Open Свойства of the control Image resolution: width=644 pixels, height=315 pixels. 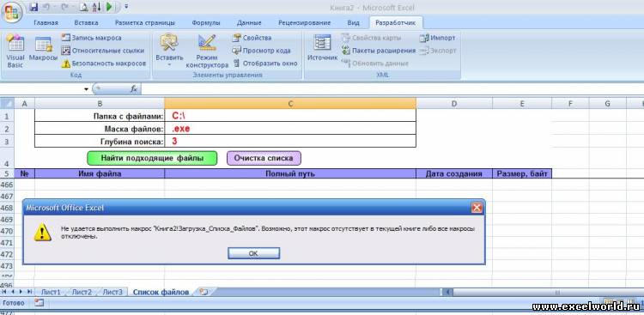point(252,38)
